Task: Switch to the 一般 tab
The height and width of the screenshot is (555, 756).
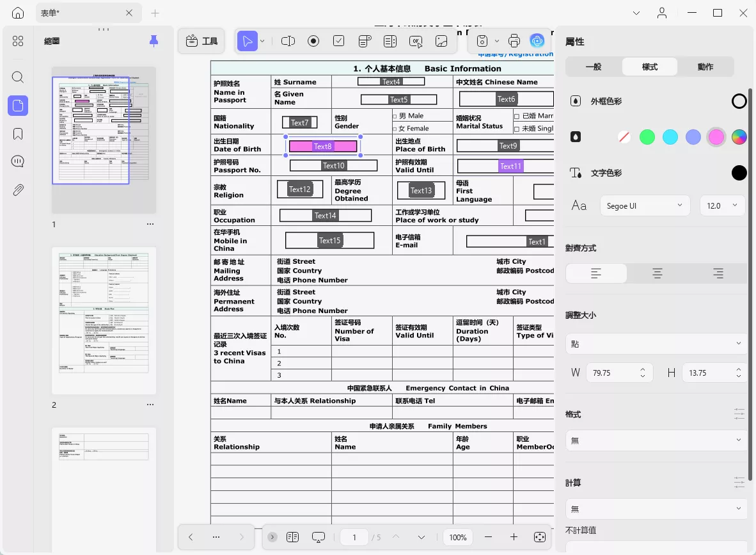Action: [594, 67]
